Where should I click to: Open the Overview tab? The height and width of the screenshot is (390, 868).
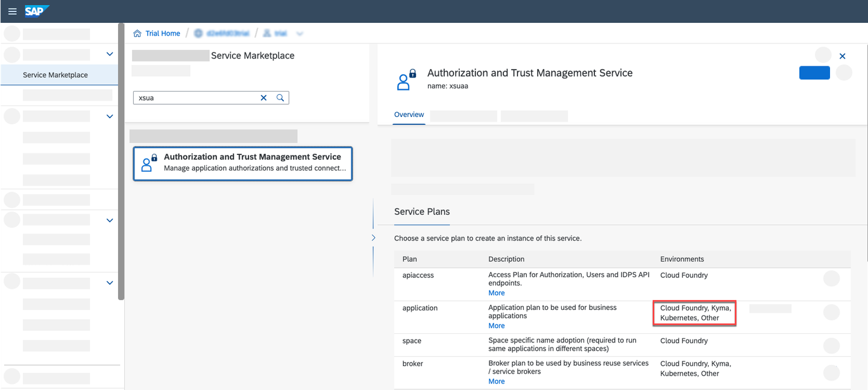tap(409, 115)
